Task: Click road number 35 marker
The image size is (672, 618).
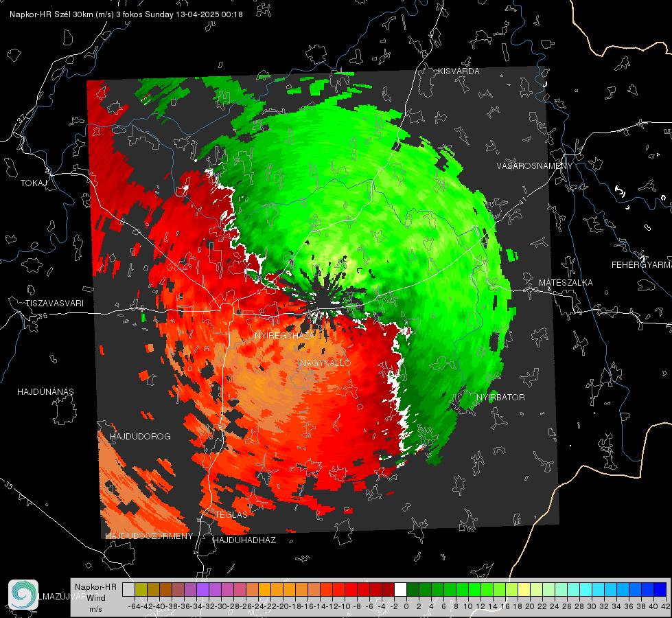Action: [x=9, y=486]
